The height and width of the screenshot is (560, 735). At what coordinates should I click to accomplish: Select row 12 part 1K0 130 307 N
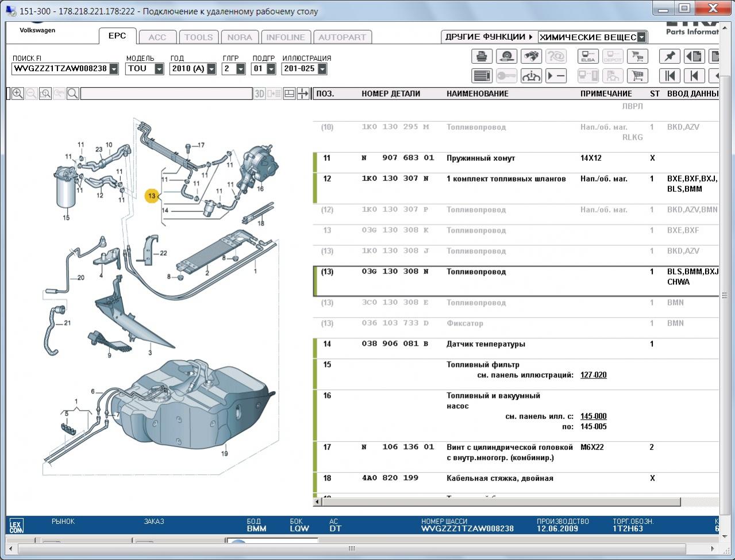point(516,188)
